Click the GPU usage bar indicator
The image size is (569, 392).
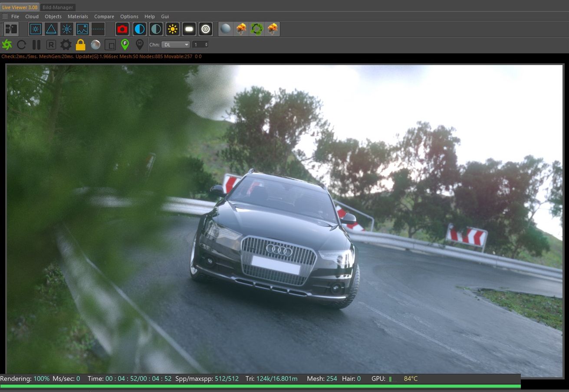click(393, 379)
